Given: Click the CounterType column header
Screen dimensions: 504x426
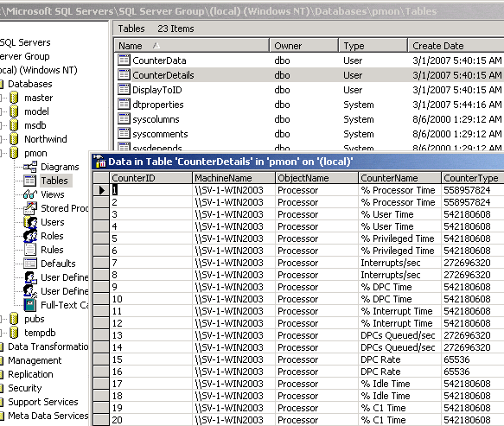Looking at the screenshot, I should tap(473, 178).
